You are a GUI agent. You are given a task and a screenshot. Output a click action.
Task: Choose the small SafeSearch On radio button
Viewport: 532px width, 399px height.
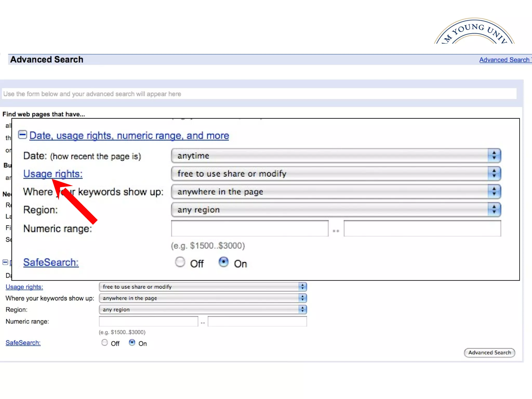[x=132, y=343]
